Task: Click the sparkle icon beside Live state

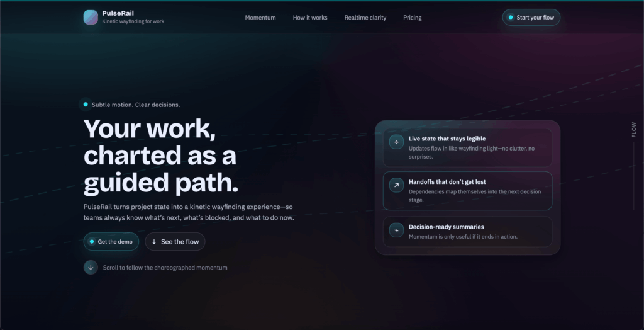Action: (x=396, y=142)
